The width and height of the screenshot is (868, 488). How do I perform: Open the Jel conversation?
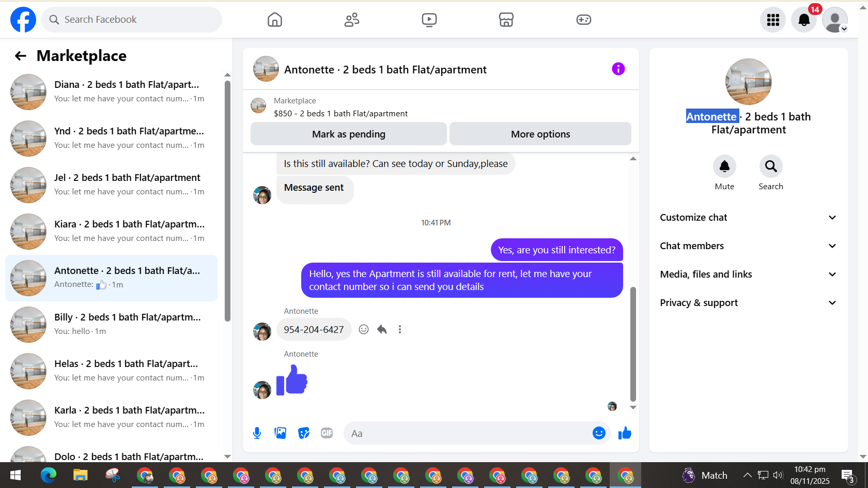(112, 185)
